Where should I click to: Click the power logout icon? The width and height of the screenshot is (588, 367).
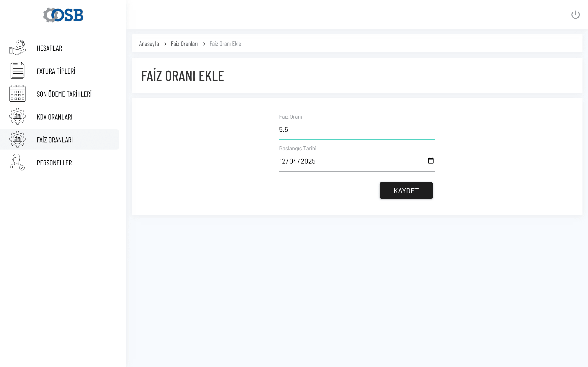575,15
